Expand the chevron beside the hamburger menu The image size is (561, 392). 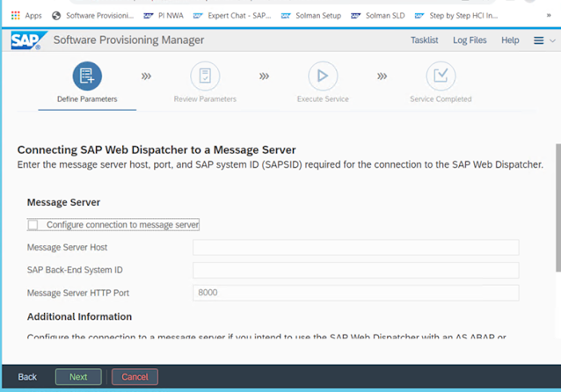coord(552,40)
